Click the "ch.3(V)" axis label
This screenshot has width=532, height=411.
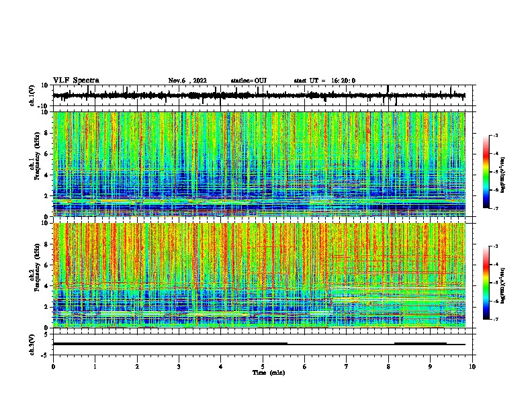[32, 345]
